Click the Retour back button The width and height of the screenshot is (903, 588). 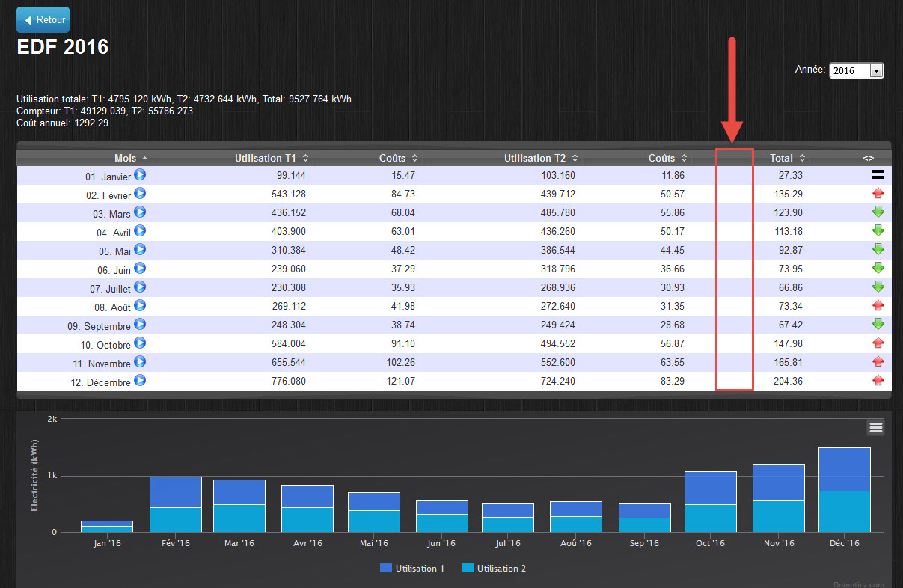pos(43,20)
